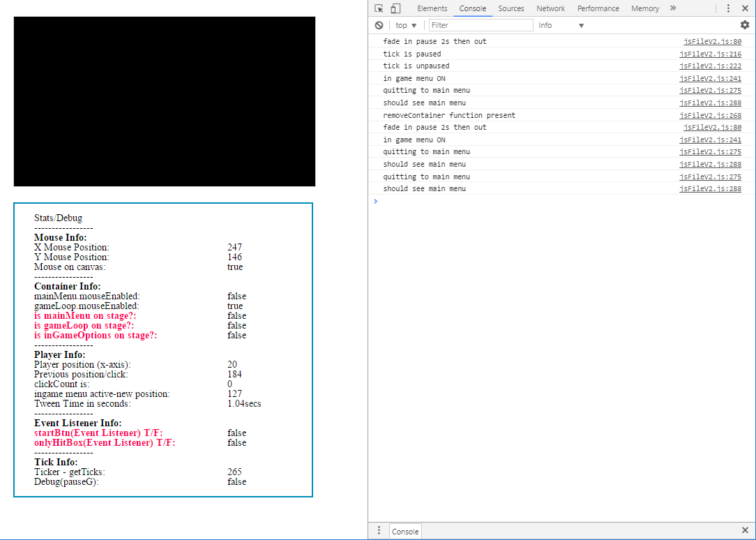The height and width of the screenshot is (540, 756).
Task: Toggle the device toolbar icon
Action: (x=395, y=8)
